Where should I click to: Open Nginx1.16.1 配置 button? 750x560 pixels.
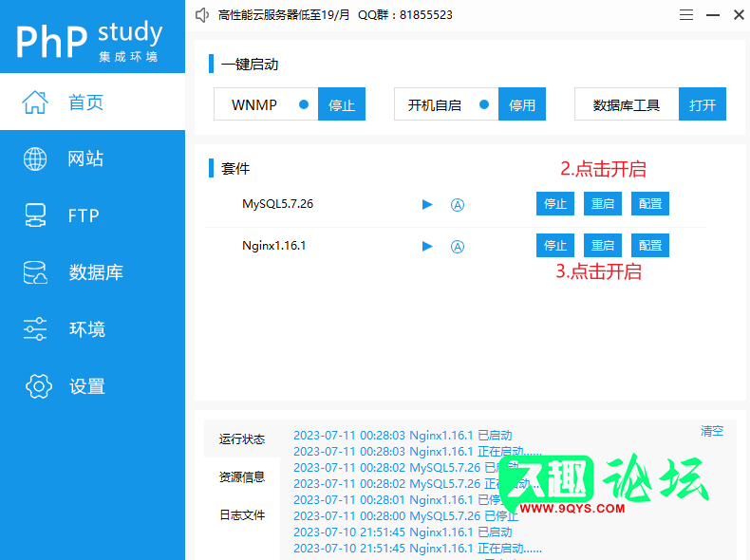tap(650, 245)
